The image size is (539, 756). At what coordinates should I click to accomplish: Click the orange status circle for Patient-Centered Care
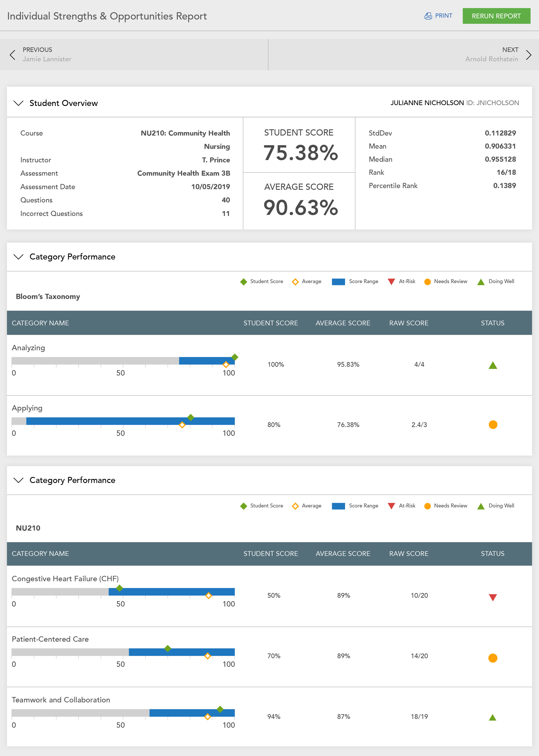(492, 658)
